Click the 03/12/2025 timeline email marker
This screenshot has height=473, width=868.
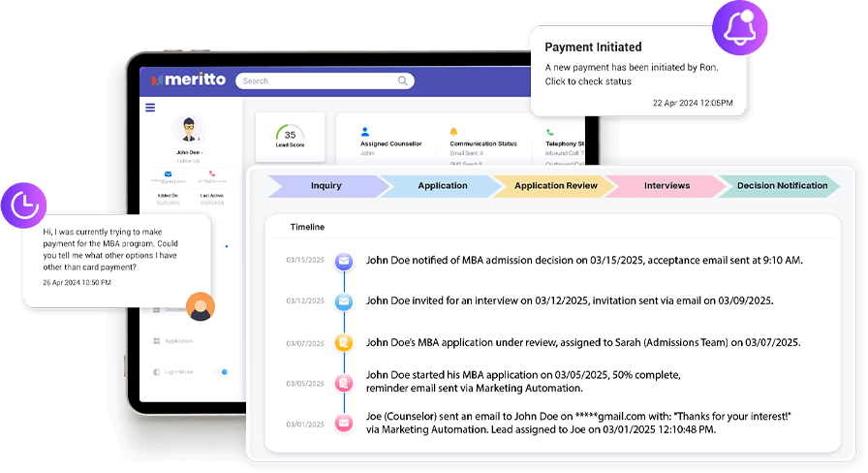coord(344,301)
